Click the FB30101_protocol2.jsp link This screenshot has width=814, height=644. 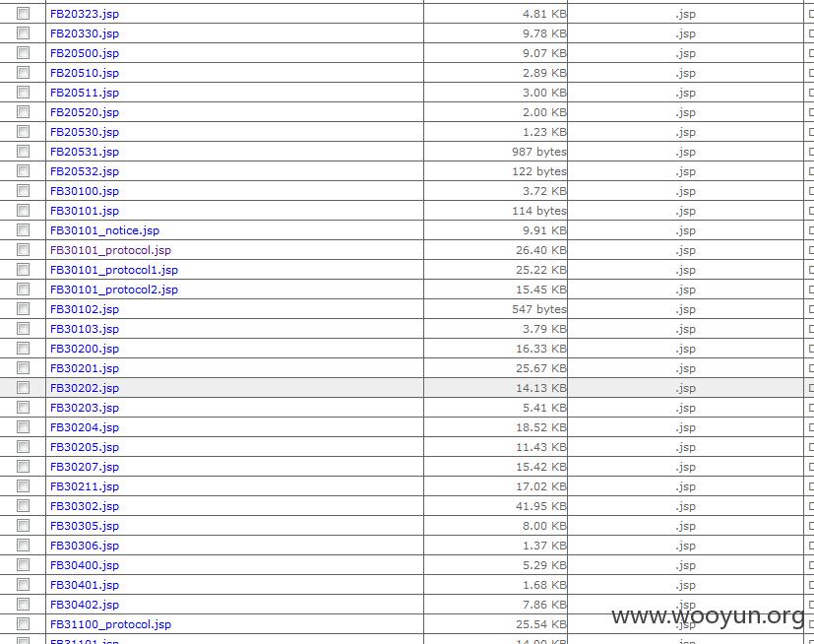[x=114, y=290]
